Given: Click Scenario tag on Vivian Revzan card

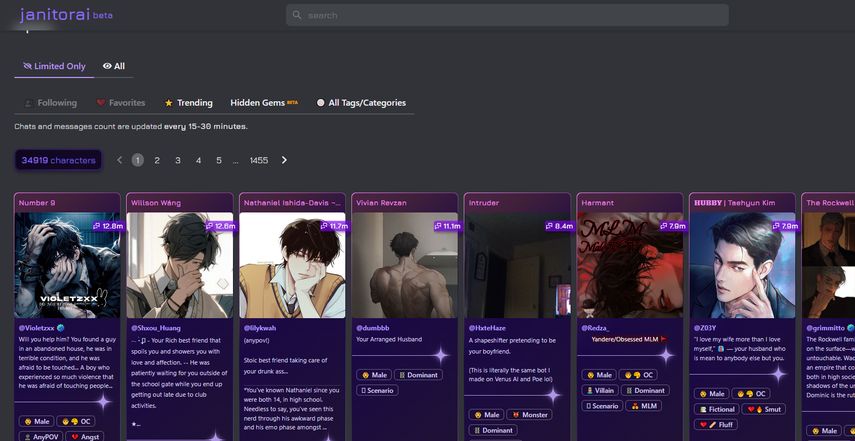Looking at the screenshot, I should (x=377, y=391).
